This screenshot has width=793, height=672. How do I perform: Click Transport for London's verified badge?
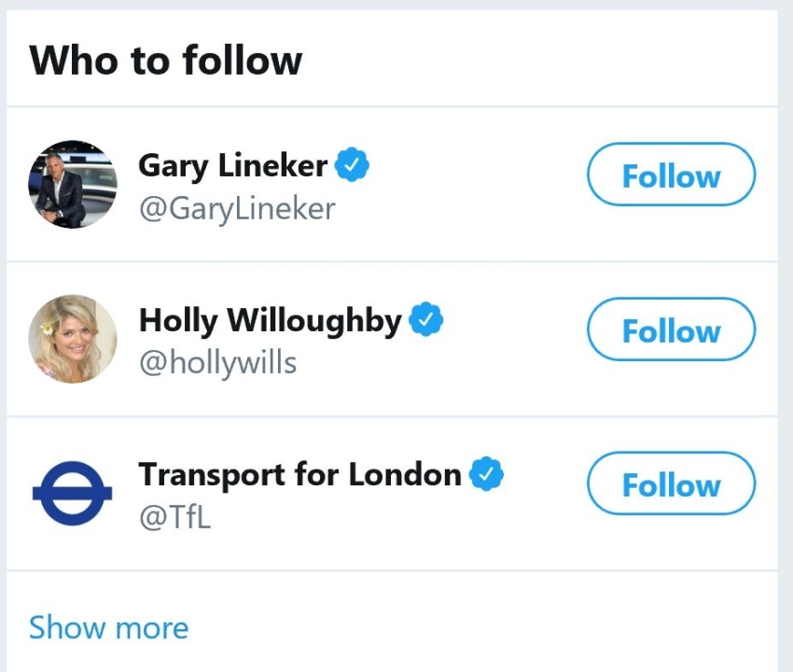tap(486, 474)
